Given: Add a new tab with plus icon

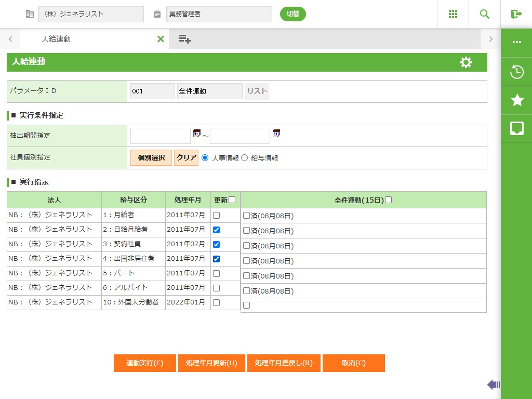Looking at the screenshot, I should coord(184,39).
